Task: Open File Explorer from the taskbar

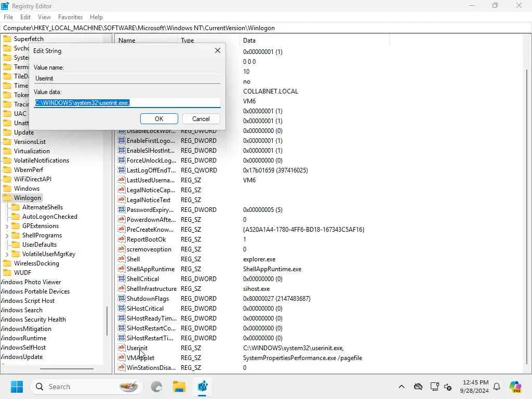Action: click(179, 387)
